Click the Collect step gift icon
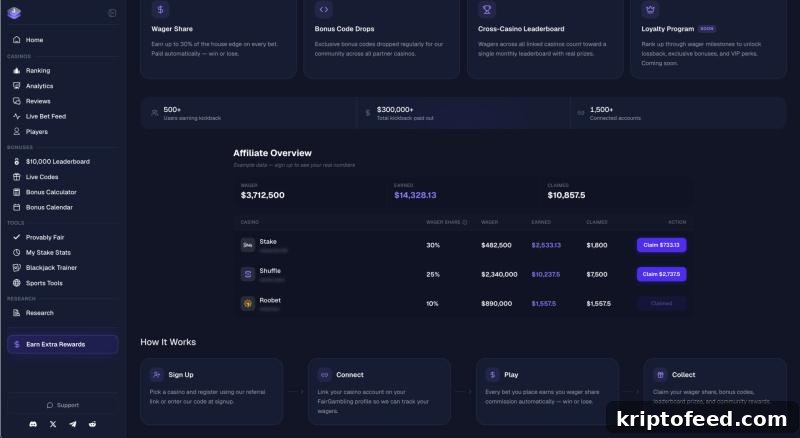The width and height of the screenshot is (800, 438). coord(660,374)
